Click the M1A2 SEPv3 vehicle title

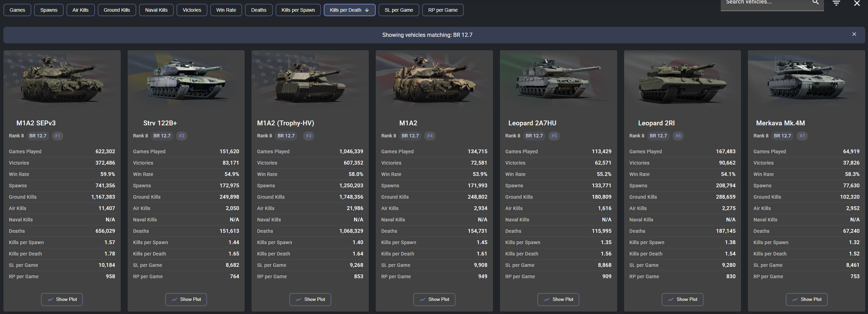tap(36, 123)
